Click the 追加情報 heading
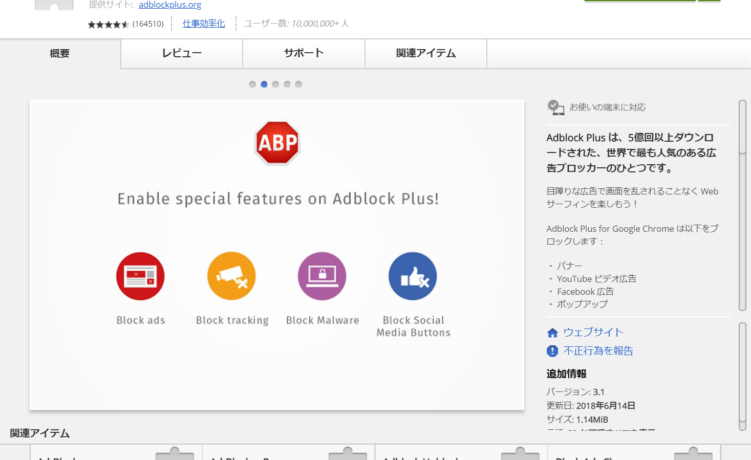 tap(567, 374)
